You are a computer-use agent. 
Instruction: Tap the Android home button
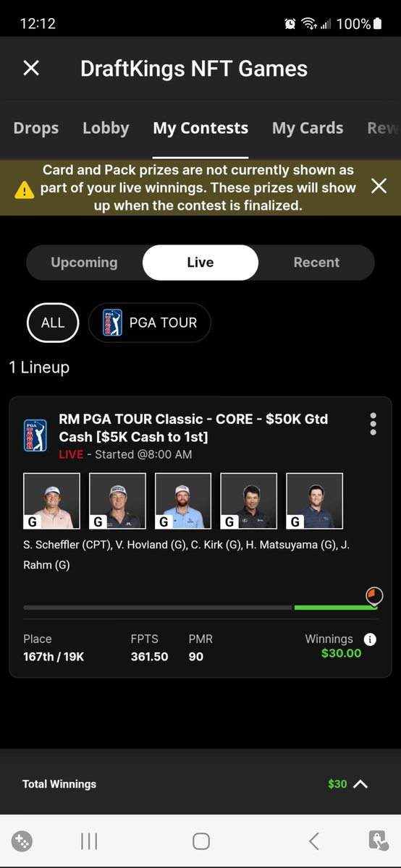pyautogui.click(x=201, y=841)
